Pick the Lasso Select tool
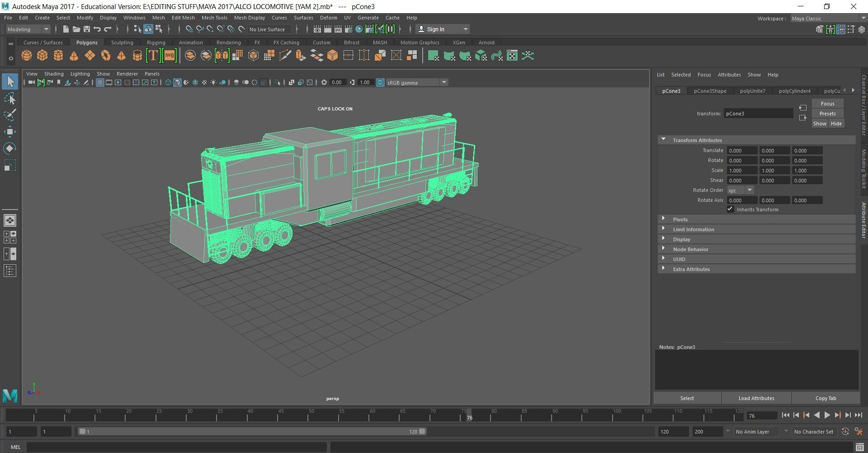 (10, 99)
